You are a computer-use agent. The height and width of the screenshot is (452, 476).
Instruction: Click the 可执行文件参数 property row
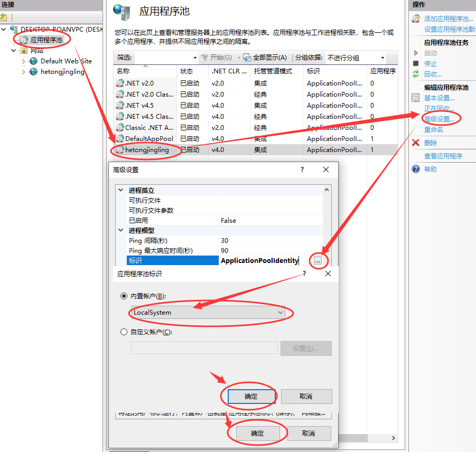click(225, 211)
